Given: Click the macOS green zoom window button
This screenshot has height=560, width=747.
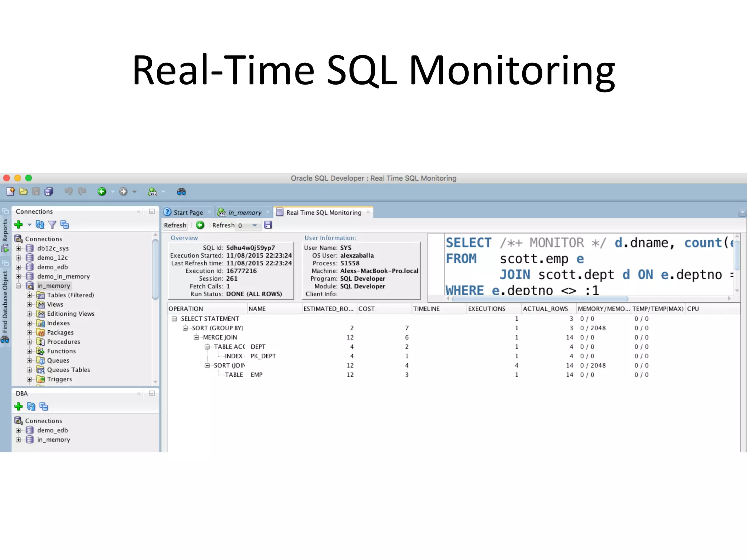Looking at the screenshot, I should [28, 178].
